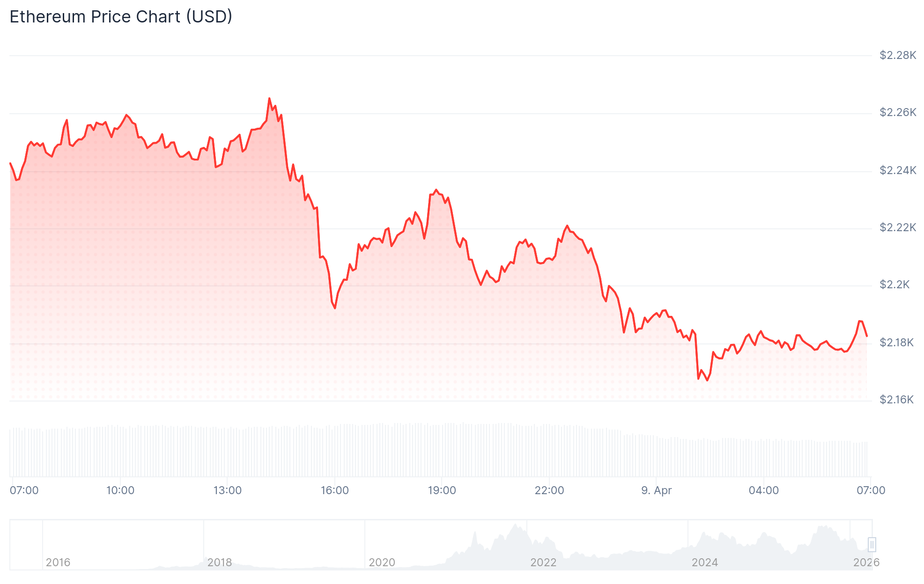This screenshot has height=584, width=924.
Task: Click the 2026 label in the navigator
Action: click(866, 562)
